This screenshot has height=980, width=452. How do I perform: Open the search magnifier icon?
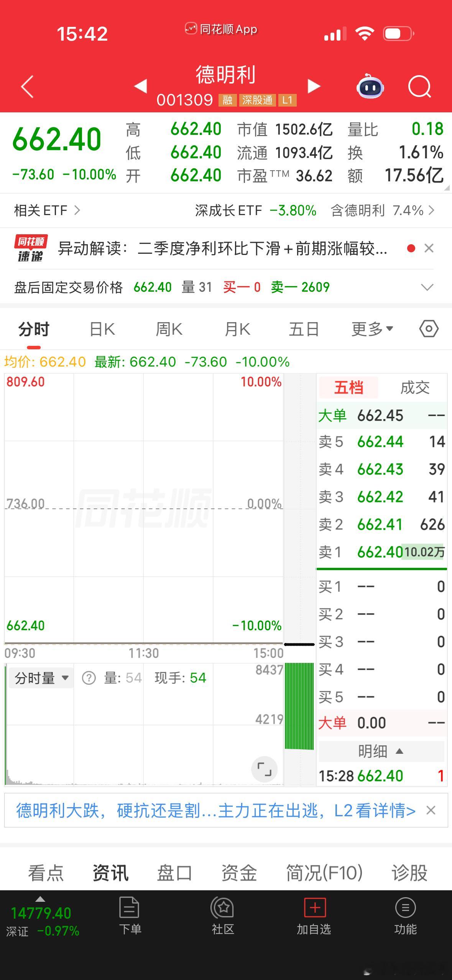(x=419, y=87)
